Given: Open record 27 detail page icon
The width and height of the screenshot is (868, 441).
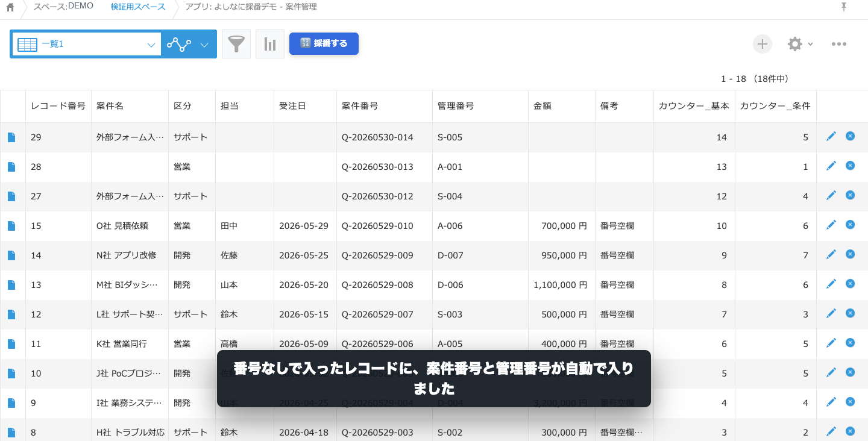Looking at the screenshot, I should (11, 196).
